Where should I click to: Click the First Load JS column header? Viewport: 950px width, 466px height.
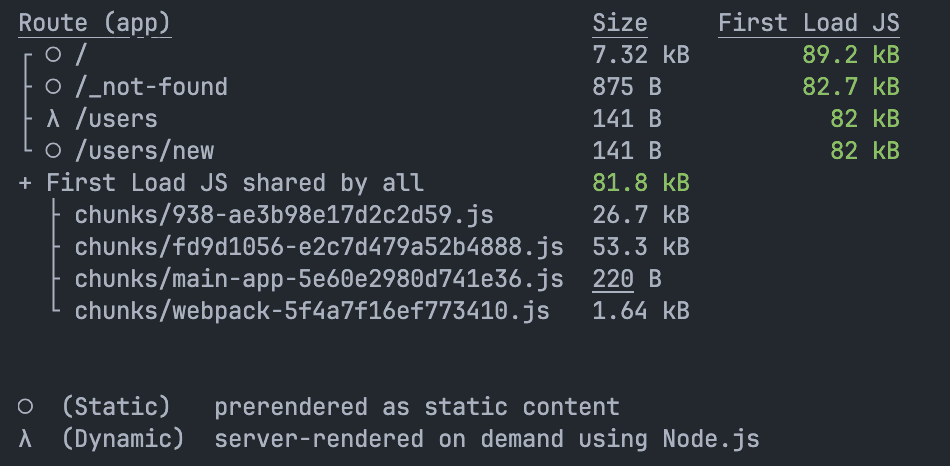(x=808, y=23)
